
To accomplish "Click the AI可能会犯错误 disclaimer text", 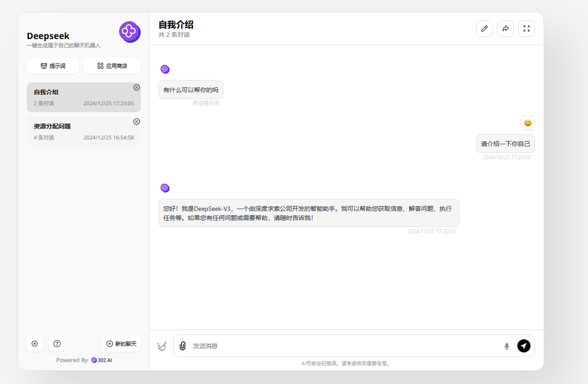I will point(345,363).
